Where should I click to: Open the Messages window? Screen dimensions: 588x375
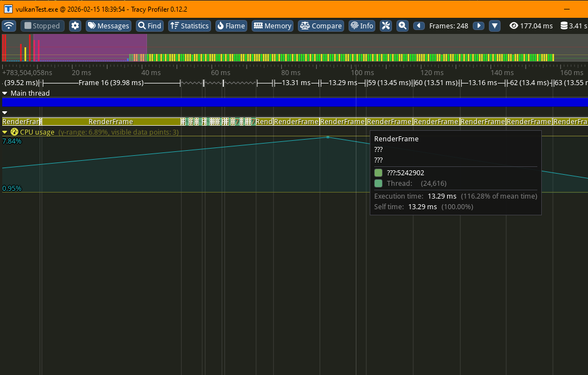tap(109, 26)
